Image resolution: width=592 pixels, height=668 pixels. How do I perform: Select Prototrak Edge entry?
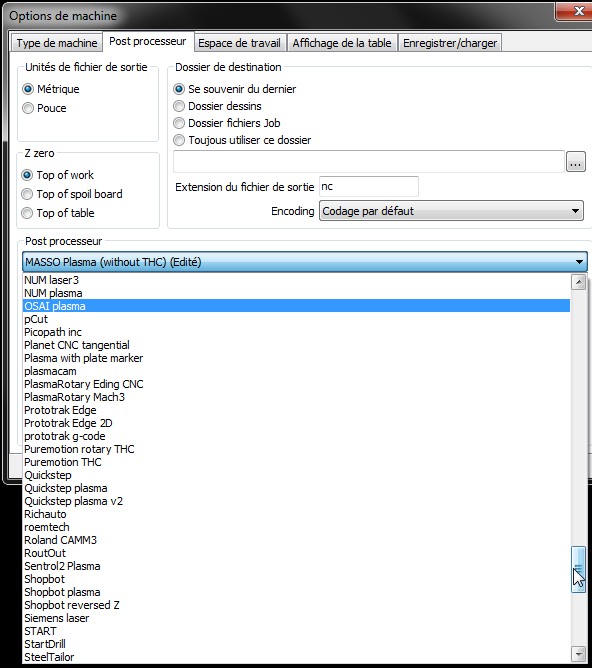tap(296, 410)
